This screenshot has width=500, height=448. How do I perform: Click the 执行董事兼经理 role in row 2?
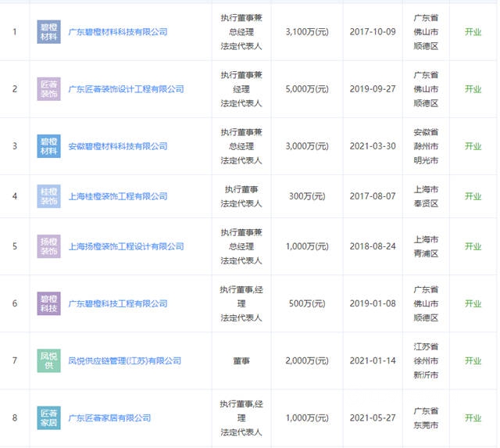pyautogui.click(x=241, y=82)
